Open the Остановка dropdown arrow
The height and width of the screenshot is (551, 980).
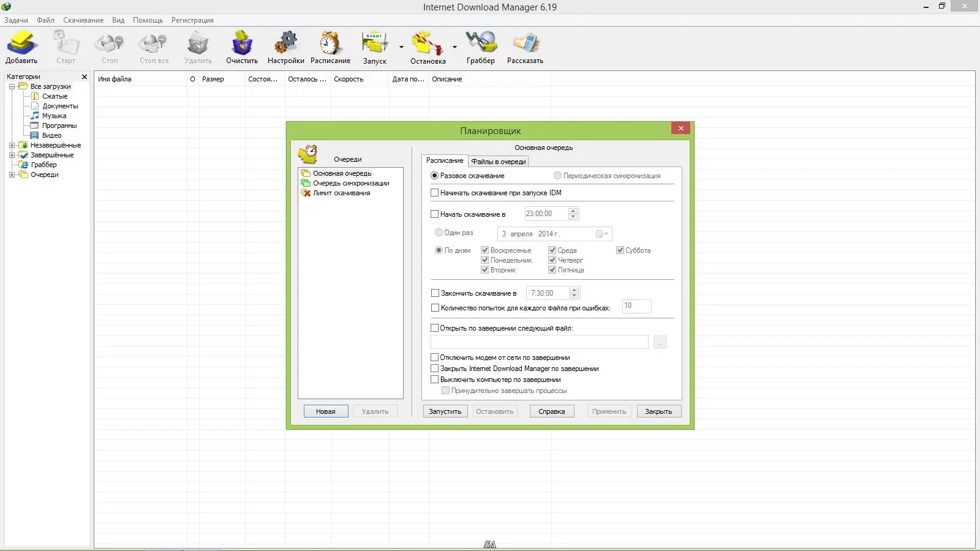point(454,47)
